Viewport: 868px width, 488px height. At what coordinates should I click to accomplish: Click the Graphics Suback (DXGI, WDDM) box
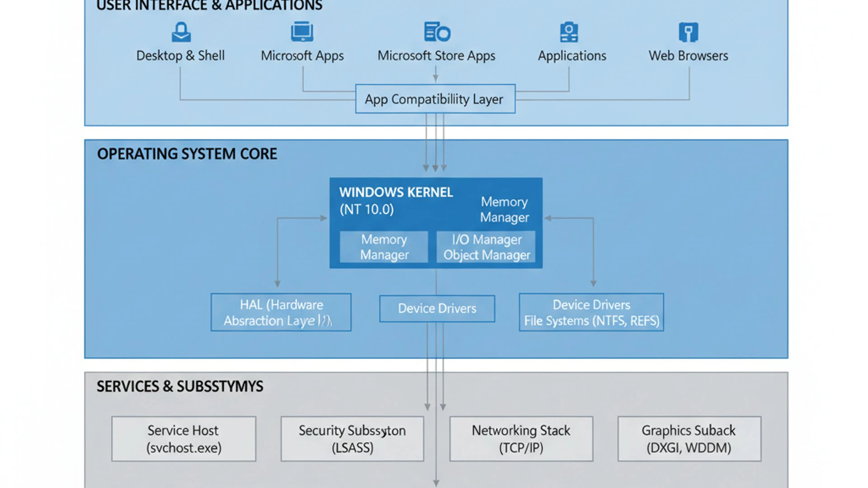[x=689, y=439]
